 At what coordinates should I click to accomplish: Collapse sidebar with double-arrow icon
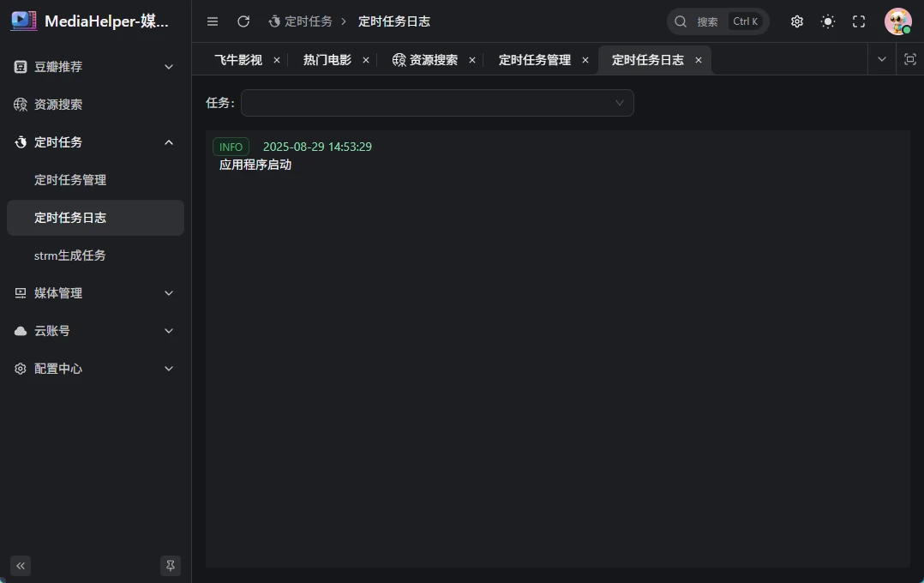pyautogui.click(x=21, y=566)
